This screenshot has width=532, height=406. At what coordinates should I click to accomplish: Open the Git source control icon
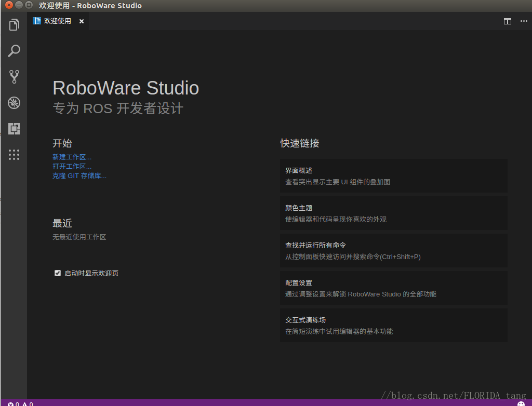pos(14,77)
